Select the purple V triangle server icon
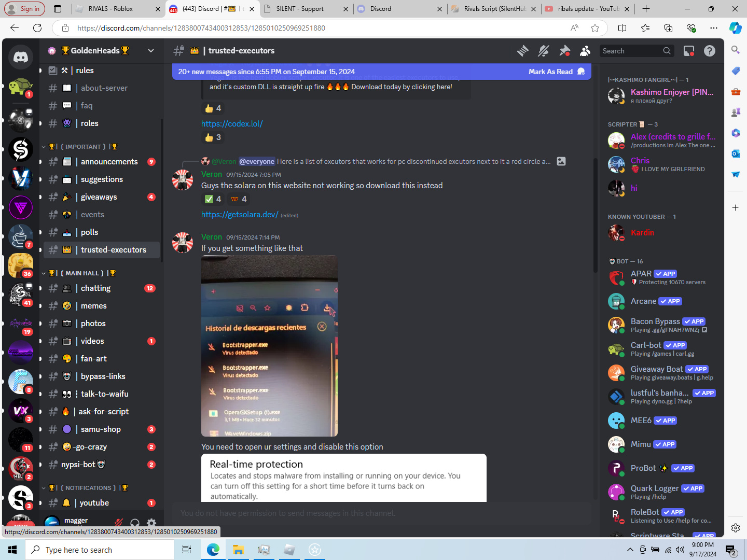This screenshot has width=747, height=560. click(21, 208)
